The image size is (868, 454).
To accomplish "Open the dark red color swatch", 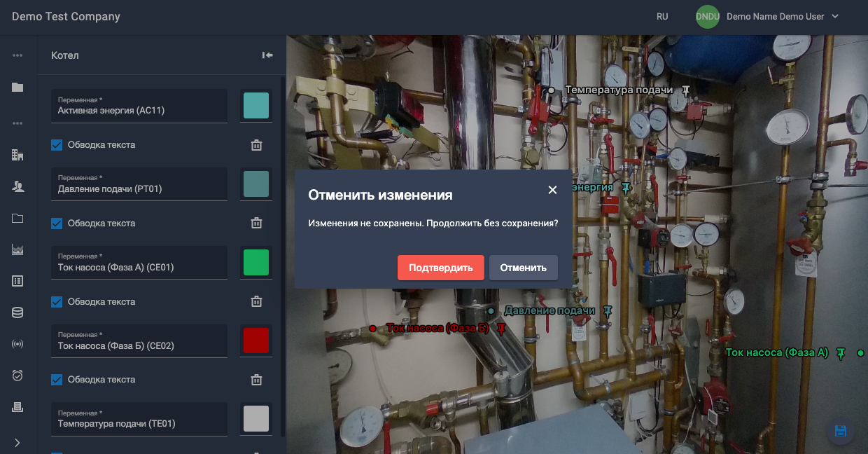I will 255,340.
